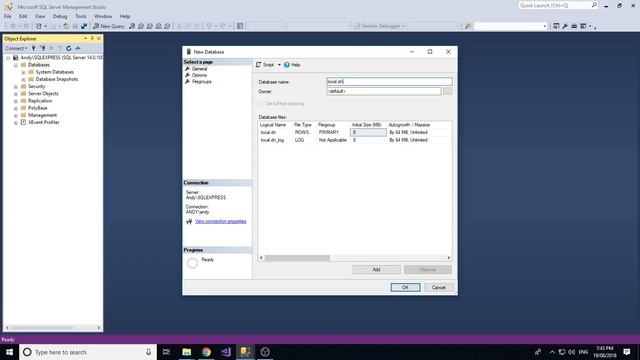
Task: Open the Connect dropdown in Object Explorer
Action: tap(16, 48)
